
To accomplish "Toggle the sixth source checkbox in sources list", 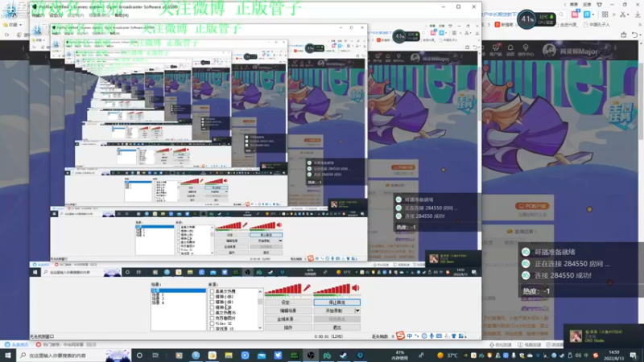I will 212,318.
